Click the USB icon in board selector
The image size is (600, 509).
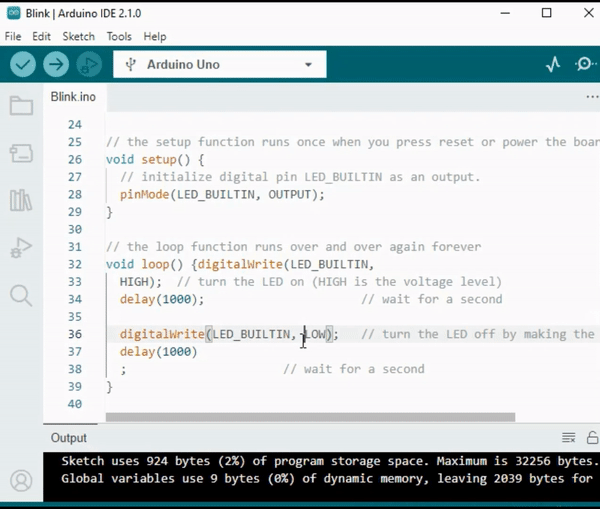click(x=131, y=64)
